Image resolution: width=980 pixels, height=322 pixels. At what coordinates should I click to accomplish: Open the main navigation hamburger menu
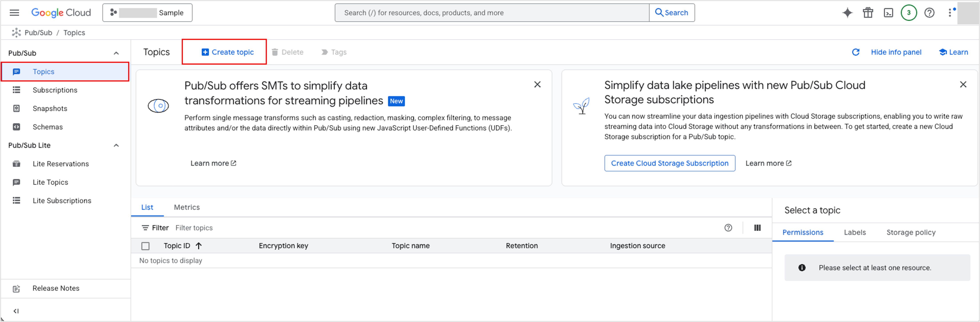click(x=14, y=12)
